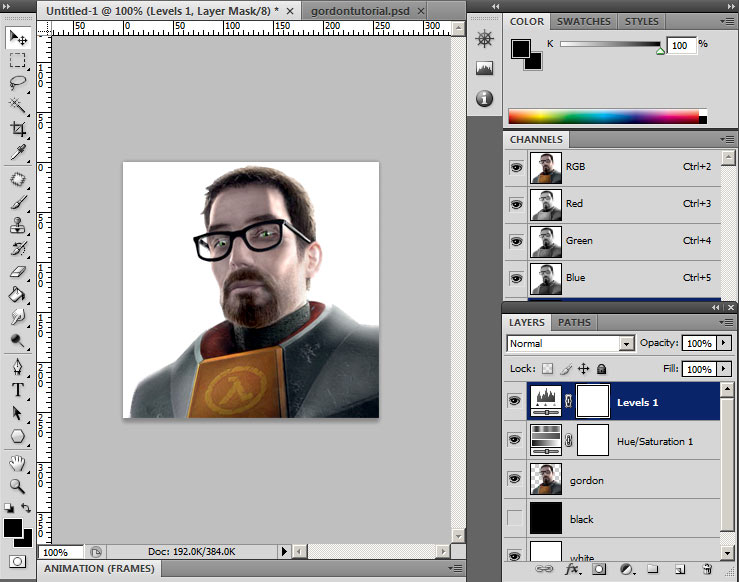Open the blend mode Normal dropdown
The height and width of the screenshot is (582, 739).
pos(571,344)
